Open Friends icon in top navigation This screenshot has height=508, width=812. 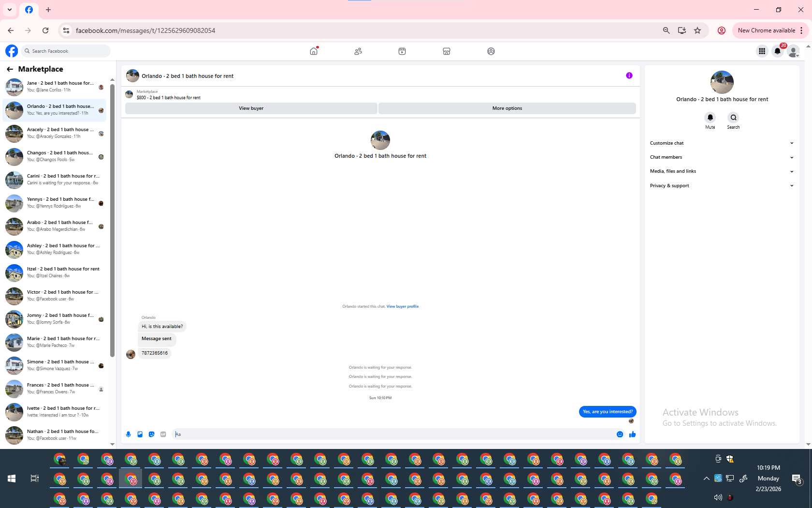point(358,51)
